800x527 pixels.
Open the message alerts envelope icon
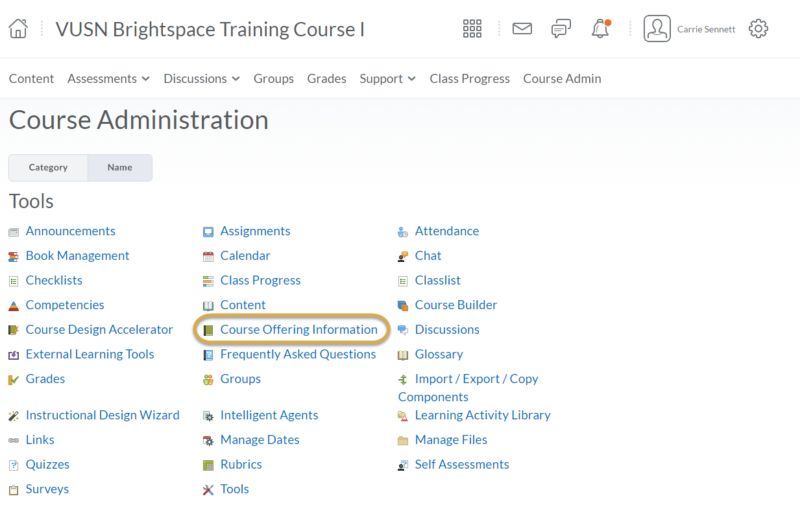coord(522,29)
